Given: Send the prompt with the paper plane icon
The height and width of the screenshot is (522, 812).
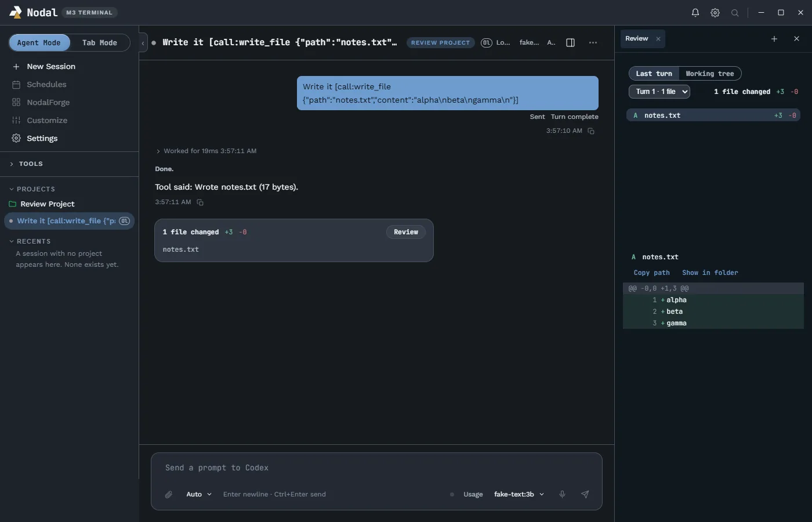Looking at the screenshot, I should pyautogui.click(x=585, y=495).
